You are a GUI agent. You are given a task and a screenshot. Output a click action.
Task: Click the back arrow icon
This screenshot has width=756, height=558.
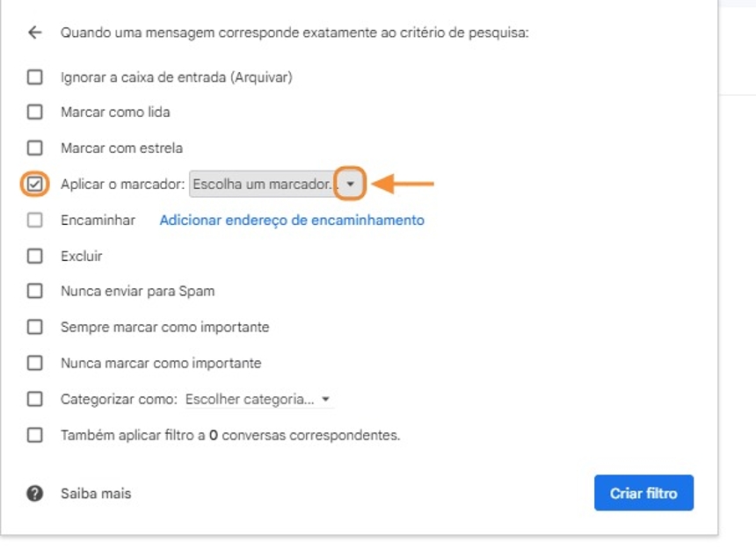[x=34, y=33]
